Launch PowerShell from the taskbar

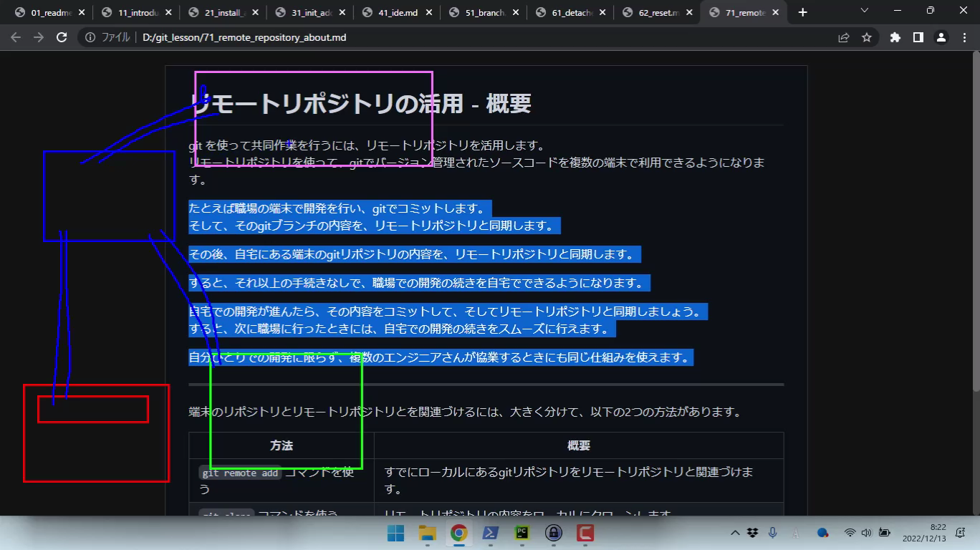(x=490, y=533)
